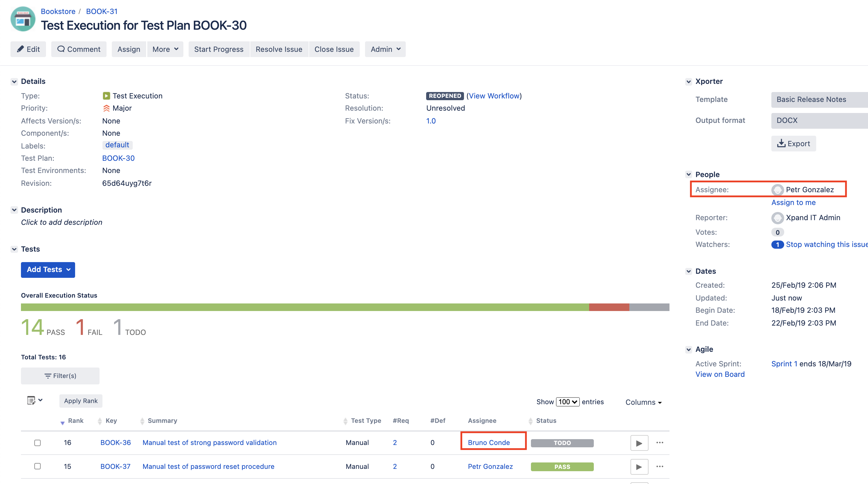Open Output format DOCX dropdown
This screenshot has height=484, width=868.
pyautogui.click(x=819, y=120)
